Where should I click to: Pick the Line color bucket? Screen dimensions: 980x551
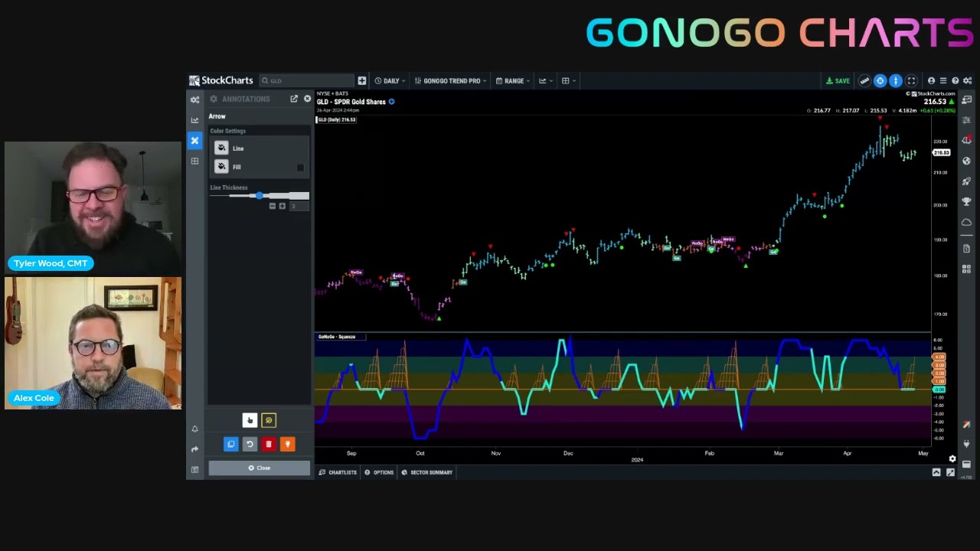point(221,148)
